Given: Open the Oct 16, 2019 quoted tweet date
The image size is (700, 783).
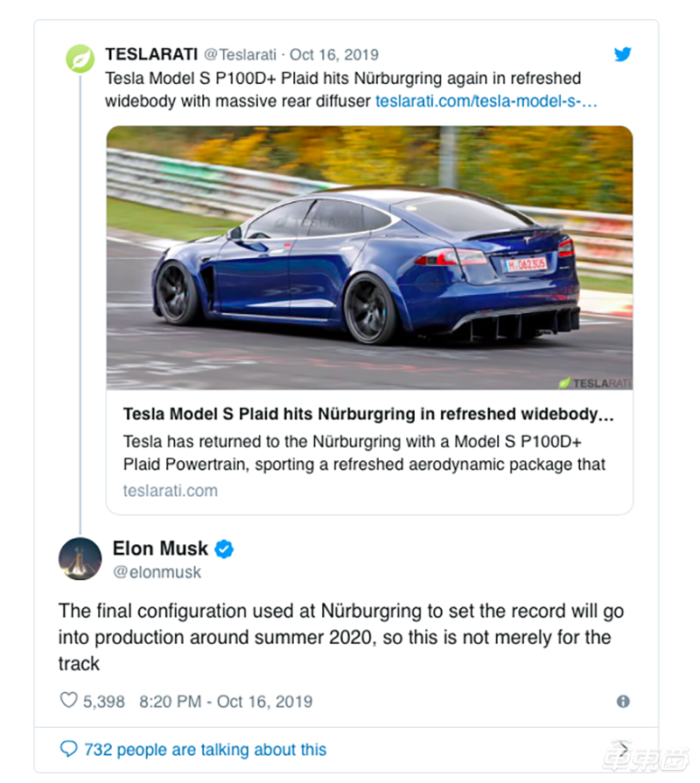Looking at the screenshot, I should pyautogui.click(x=334, y=54).
